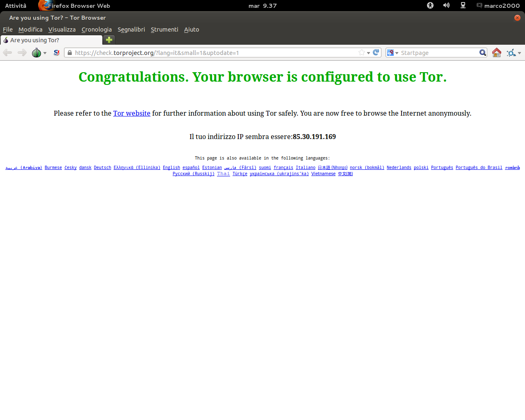
Task: Switch page language to română
Action: click(x=512, y=167)
